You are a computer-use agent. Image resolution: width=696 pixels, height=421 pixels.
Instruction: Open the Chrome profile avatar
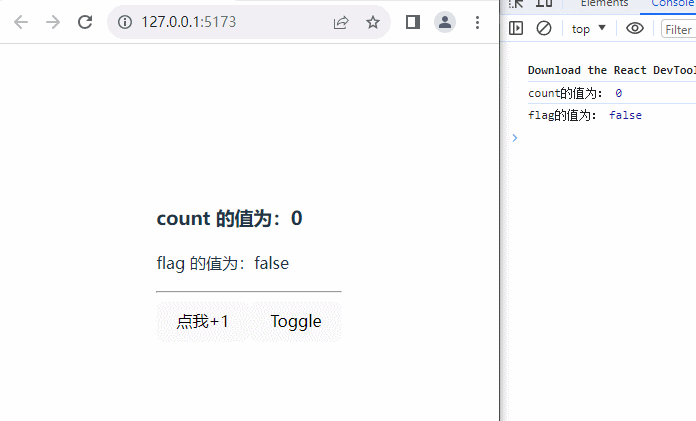click(445, 22)
